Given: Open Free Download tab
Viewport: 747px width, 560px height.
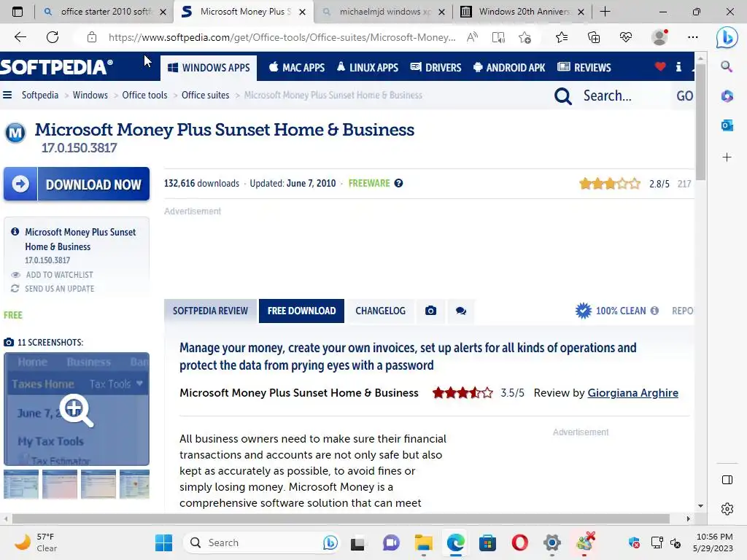Looking at the screenshot, I should (x=301, y=311).
